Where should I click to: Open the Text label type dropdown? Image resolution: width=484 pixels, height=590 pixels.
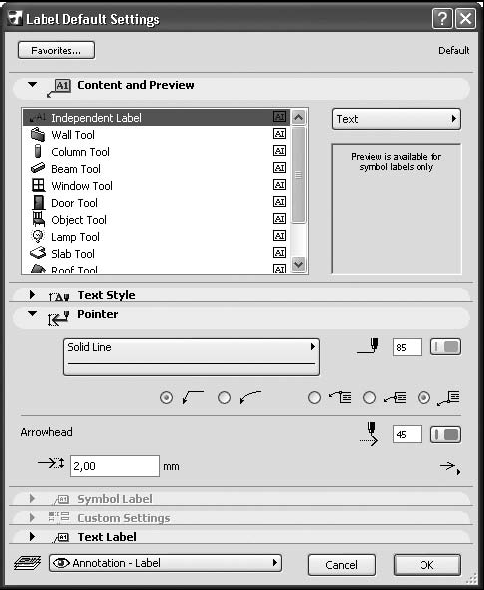[x=396, y=119]
